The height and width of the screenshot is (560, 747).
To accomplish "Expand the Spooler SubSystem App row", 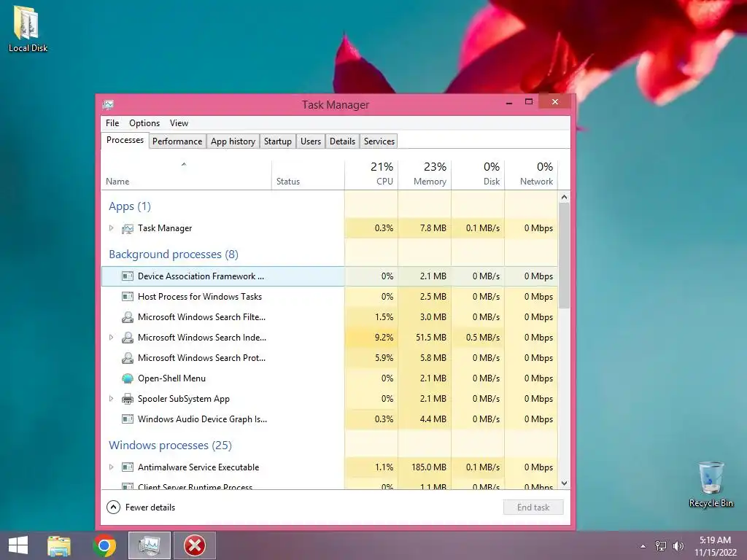I will click(111, 399).
